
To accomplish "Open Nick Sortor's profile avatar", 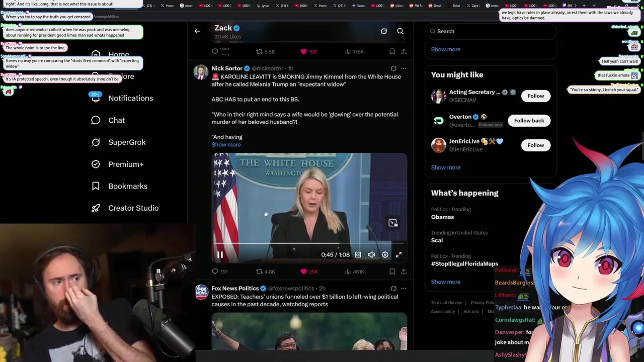I will coord(201,72).
